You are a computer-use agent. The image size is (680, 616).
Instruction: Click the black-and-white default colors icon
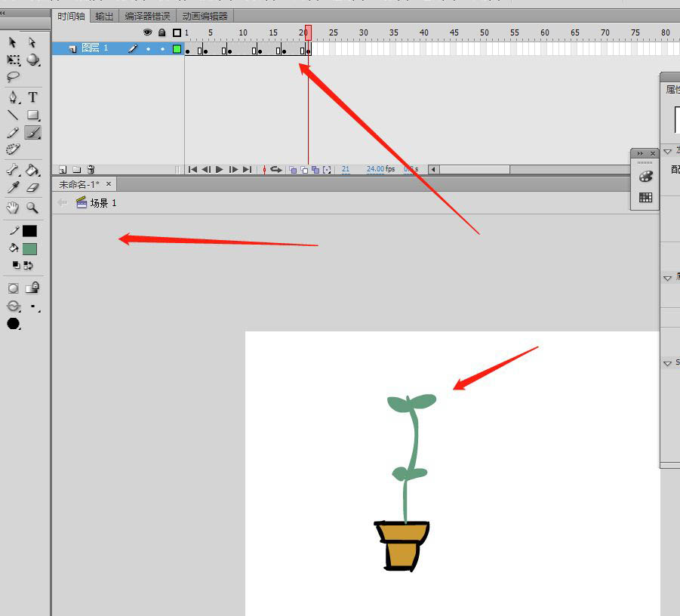click(16, 265)
